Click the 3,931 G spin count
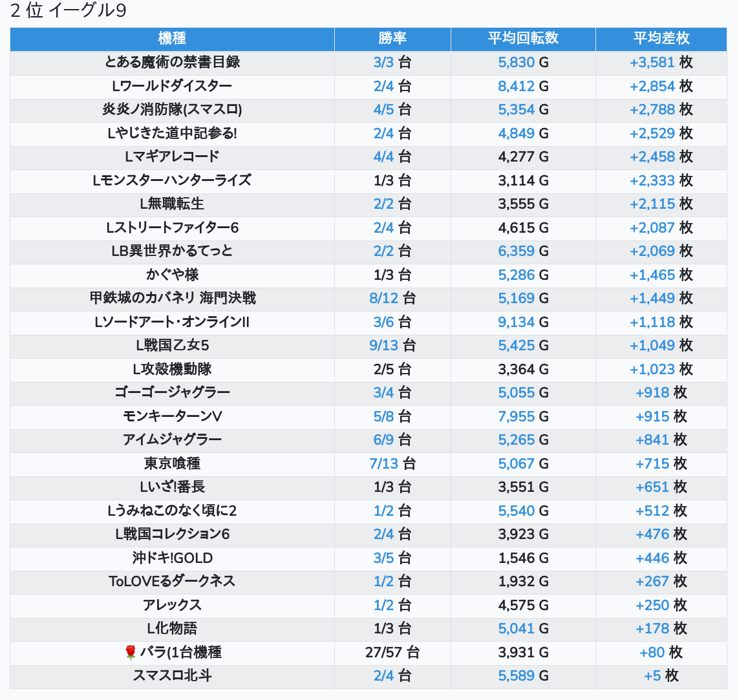This screenshot has width=737, height=700. point(523,653)
